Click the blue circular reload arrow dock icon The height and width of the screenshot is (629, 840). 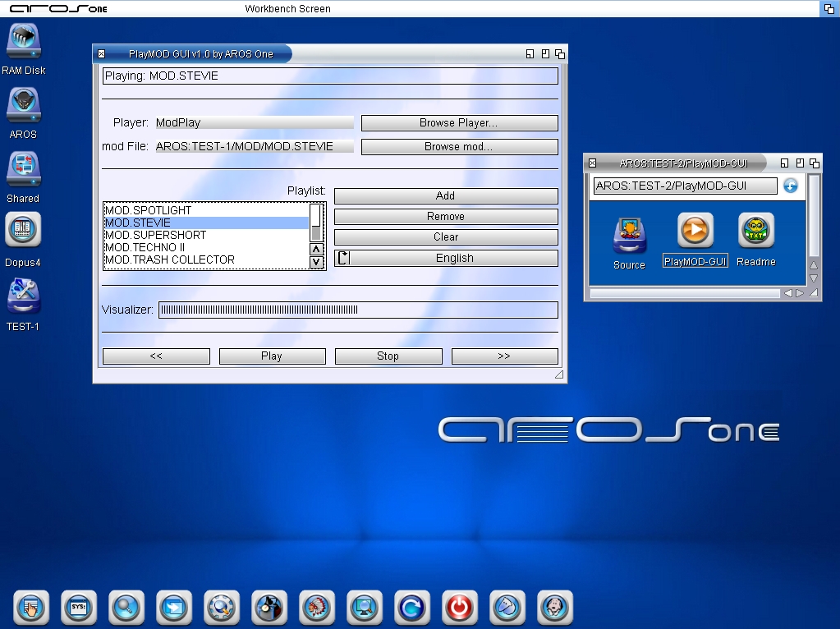point(412,608)
